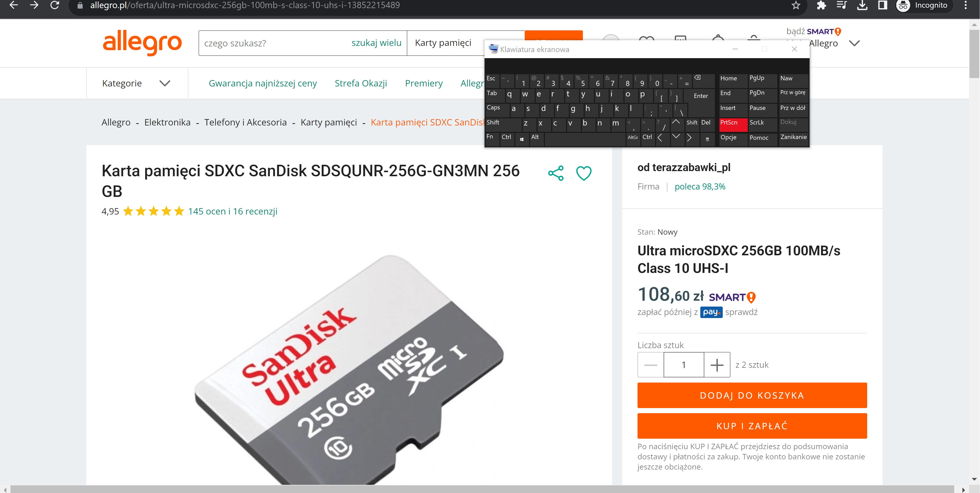Expand the Moje Allegro account chevron
The image size is (980, 493).
click(x=854, y=43)
